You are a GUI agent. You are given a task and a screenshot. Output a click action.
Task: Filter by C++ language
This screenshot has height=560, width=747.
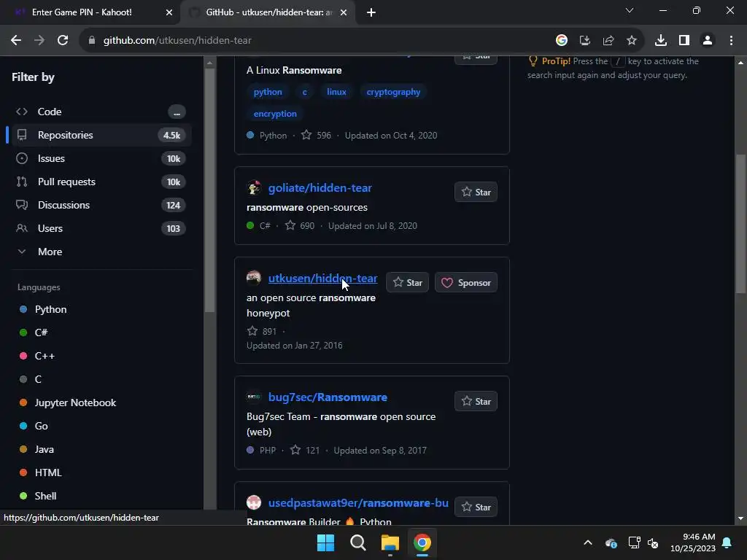44,356
